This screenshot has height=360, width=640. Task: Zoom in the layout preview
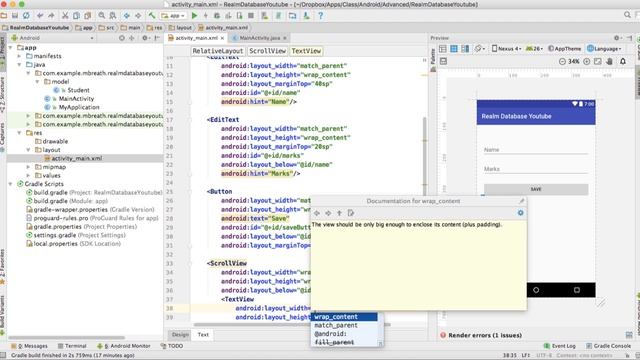[x=587, y=61]
